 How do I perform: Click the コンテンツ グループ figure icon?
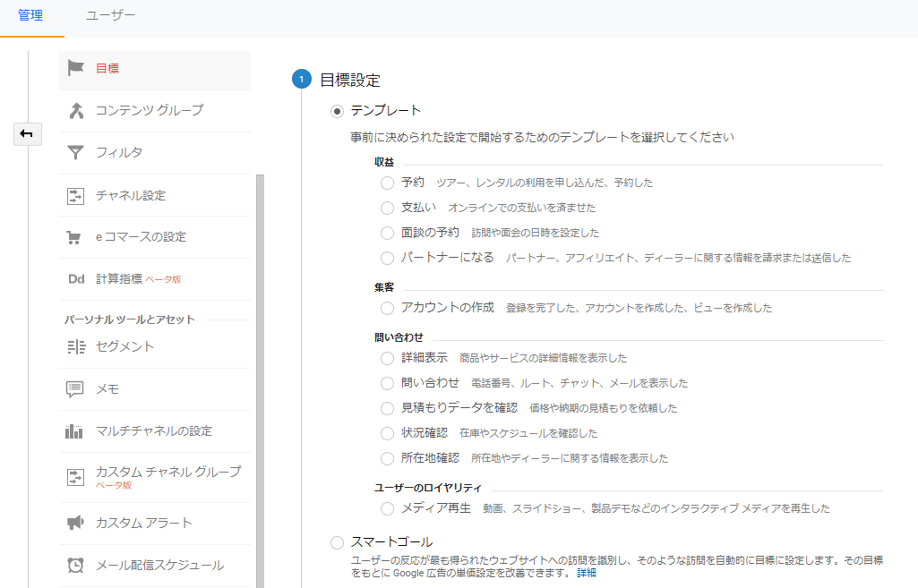pos(76,111)
